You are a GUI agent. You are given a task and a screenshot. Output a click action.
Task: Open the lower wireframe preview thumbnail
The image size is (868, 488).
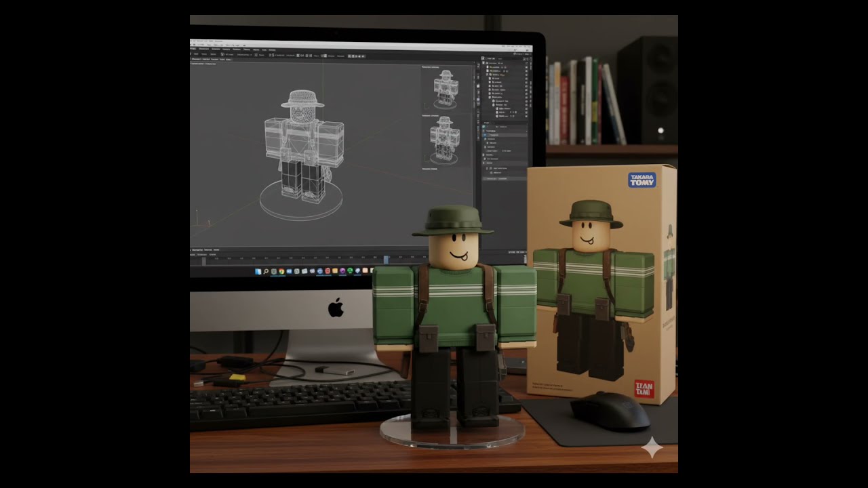pyautogui.click(x=445, y=140)
